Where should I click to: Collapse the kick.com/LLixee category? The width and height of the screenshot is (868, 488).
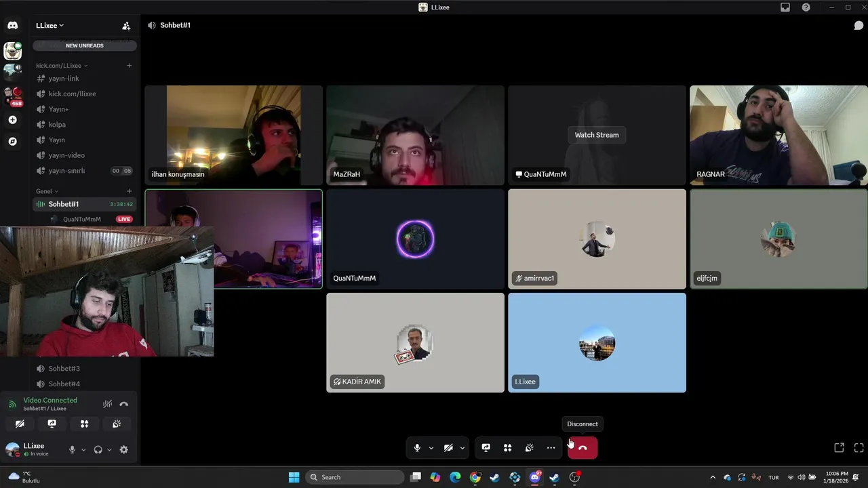pyautogui.click(x=62, y=66)
